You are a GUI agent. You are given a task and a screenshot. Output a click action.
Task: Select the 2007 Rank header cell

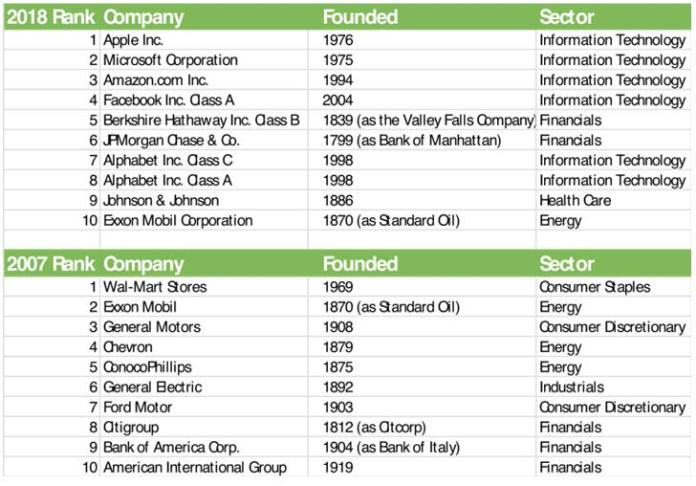pyautogui.click(x=50, y=264)
